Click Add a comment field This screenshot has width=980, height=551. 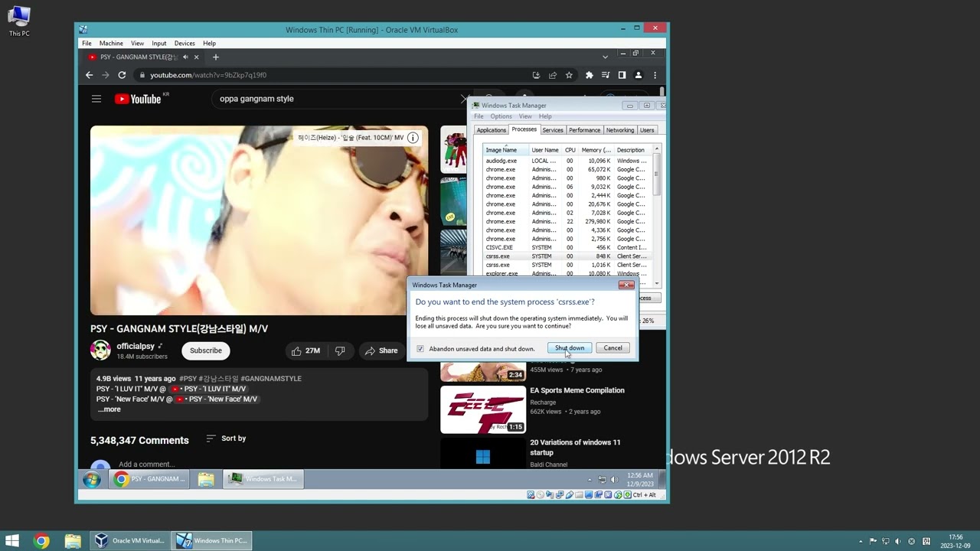(x=146, y=464)
